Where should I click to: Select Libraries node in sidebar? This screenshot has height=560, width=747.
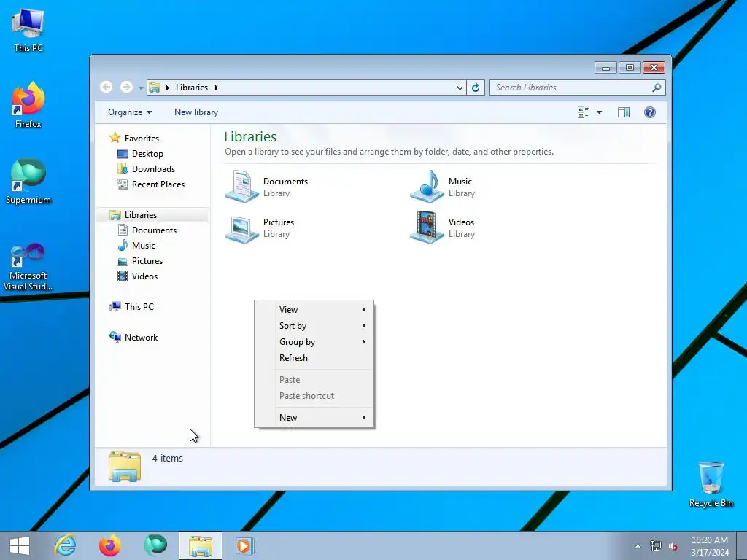click(152, 215)
